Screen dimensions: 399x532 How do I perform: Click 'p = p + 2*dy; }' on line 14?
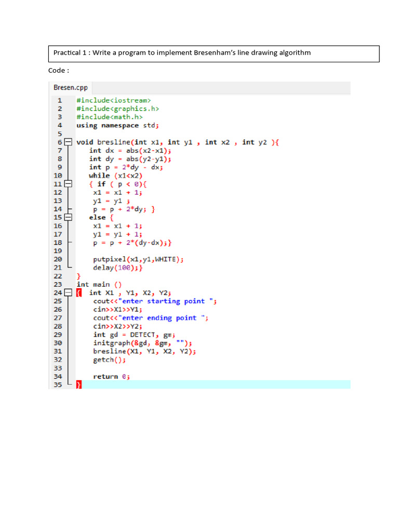click(x=124, y=209)
